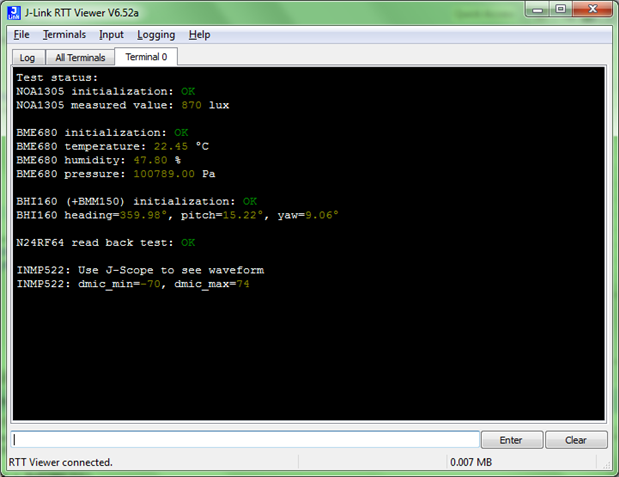This screenshot has height=477, width=619.
Task: Click the N24RF64 read back test line
Action: pos(106,243)
